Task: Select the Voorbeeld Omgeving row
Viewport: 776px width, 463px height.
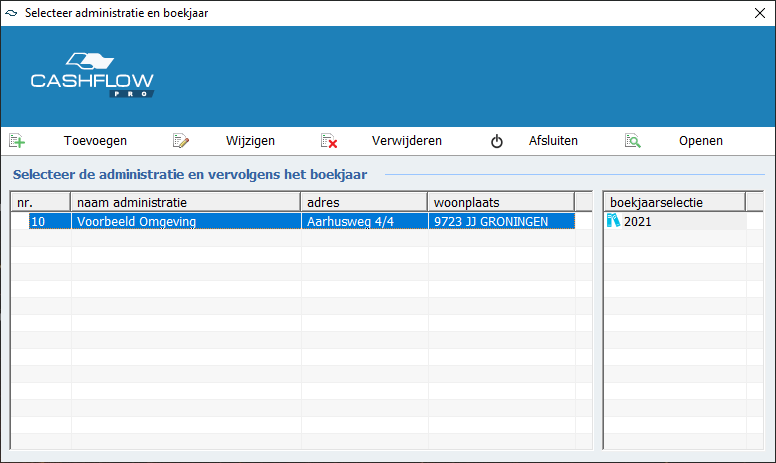Action: pyautogui.click(x=302, y=221)
